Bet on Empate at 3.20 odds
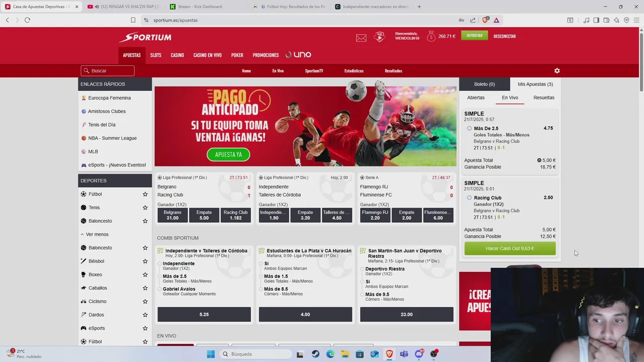The image size is (644, 362). [x=305, y=215]
